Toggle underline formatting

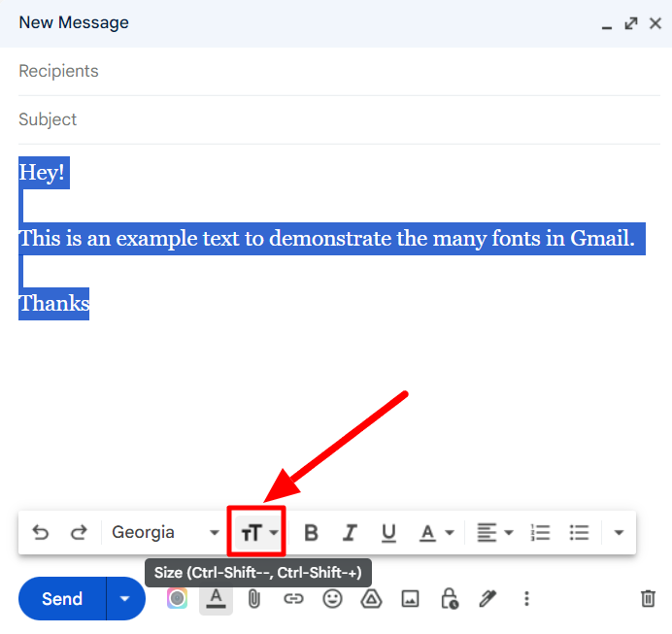[388, 533]
